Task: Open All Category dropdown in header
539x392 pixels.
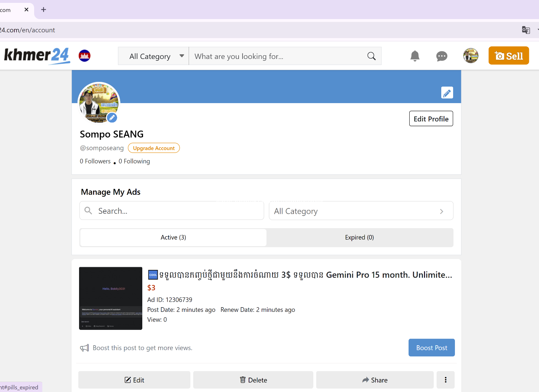Action: click(x=153, y=56)
